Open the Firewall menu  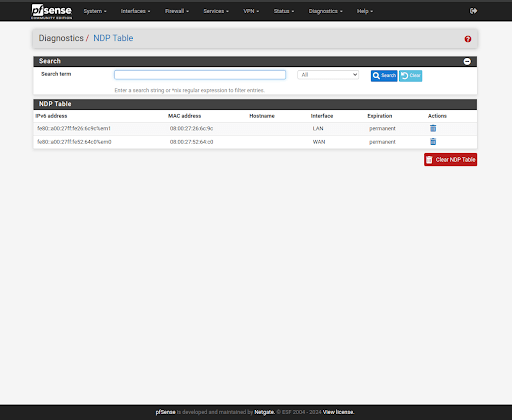click(x=177, y=11)
